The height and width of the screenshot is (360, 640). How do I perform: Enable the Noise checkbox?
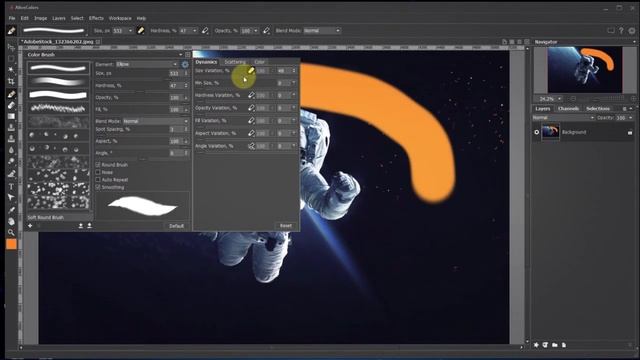click(98, 172)
